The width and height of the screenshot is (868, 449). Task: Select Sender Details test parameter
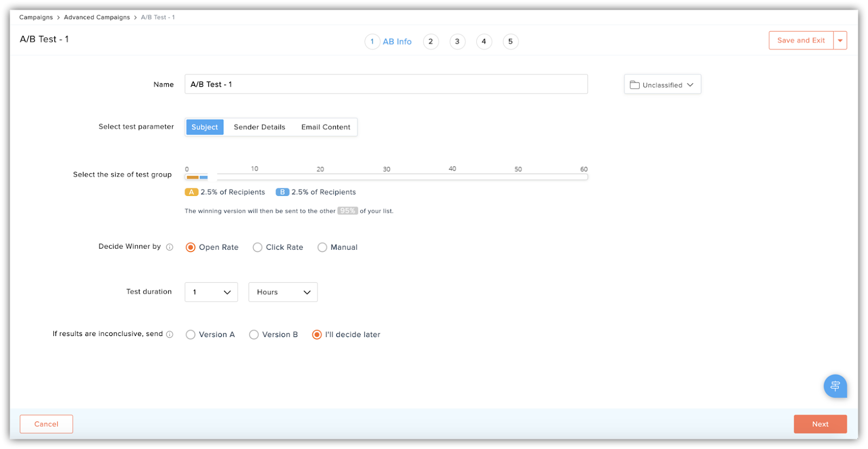coord(259,127)
